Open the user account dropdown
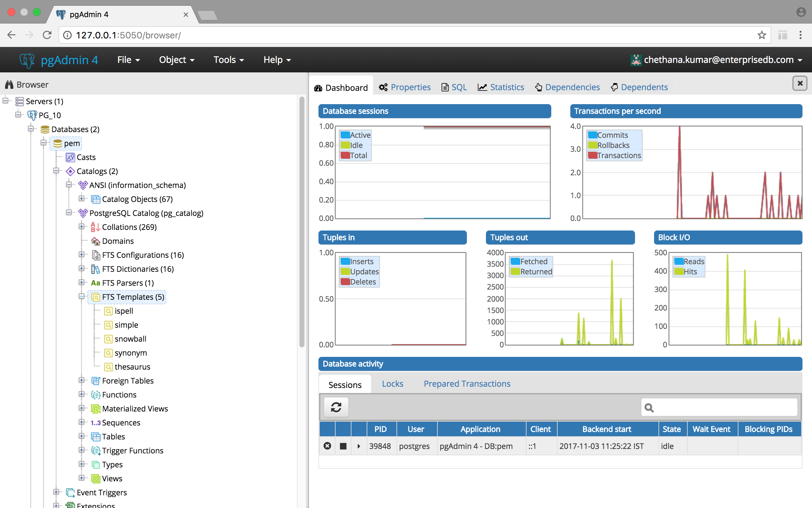This screenshot has width=812, height=508. coord(716,60)
